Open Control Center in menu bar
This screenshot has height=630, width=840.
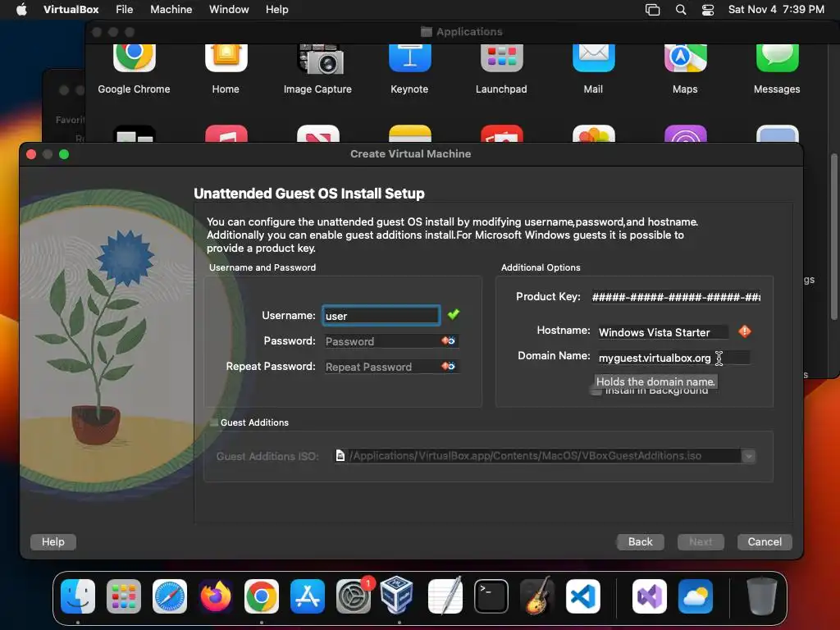tap(708, 10)
